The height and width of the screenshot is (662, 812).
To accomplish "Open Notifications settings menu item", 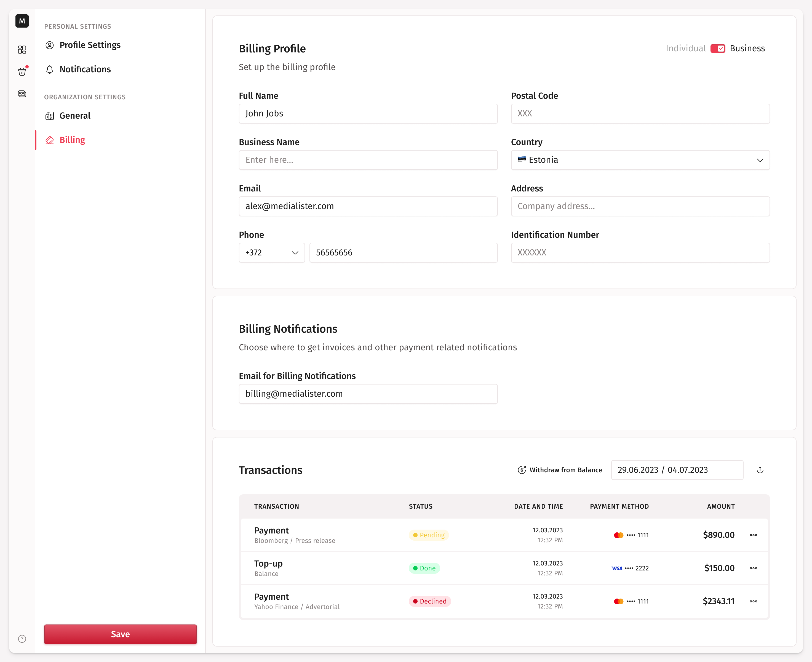I will [x=85, y=70].
